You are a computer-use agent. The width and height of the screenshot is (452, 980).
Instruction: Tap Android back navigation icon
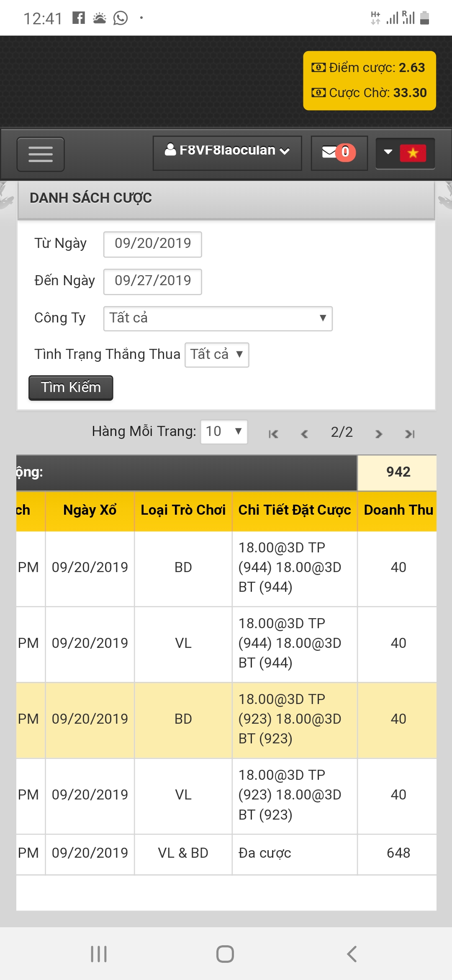(352, 954)
